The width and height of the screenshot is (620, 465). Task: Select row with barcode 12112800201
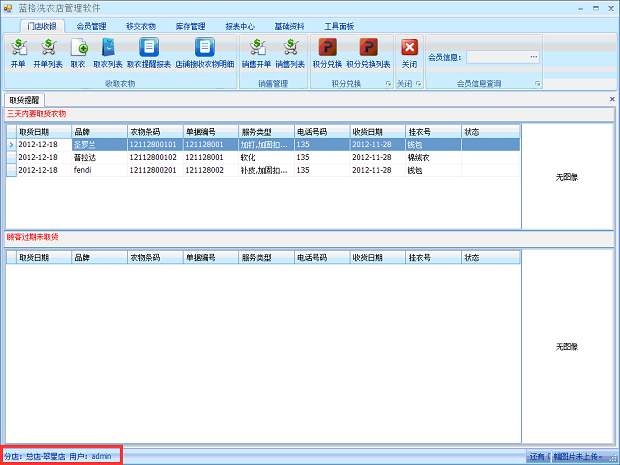point(263,170)
